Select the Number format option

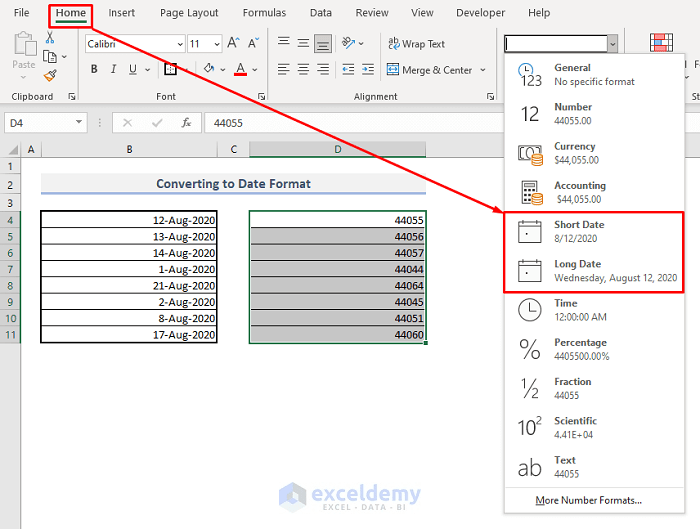point(594,114)
